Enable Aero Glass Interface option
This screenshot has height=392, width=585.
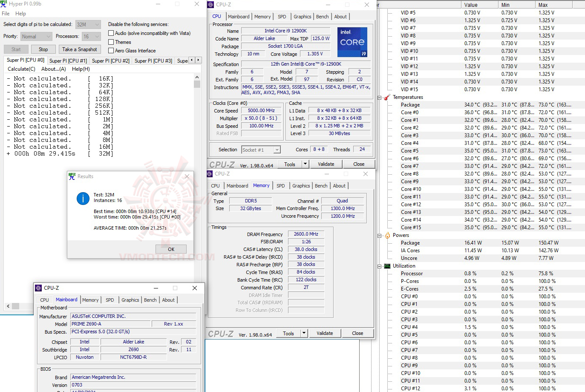[111, 51]
